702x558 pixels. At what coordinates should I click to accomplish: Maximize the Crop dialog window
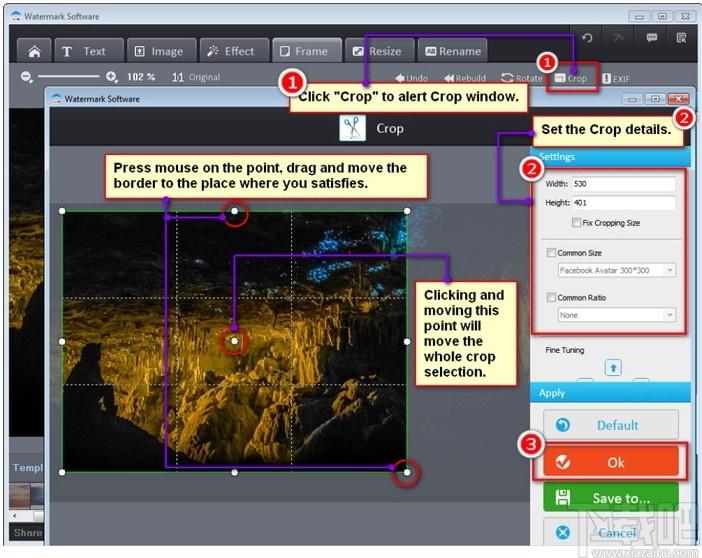coord(655,99)
